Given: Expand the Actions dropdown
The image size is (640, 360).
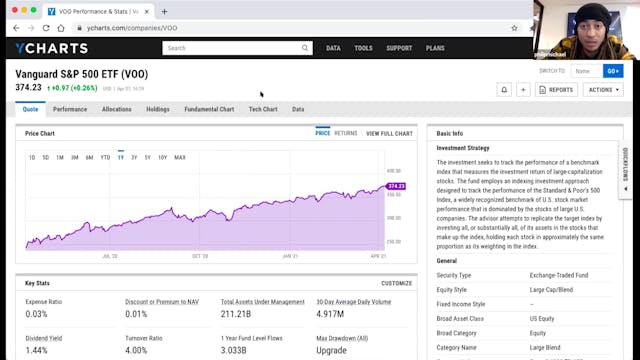Looking at the screenshot, I should tap(603, 90).
